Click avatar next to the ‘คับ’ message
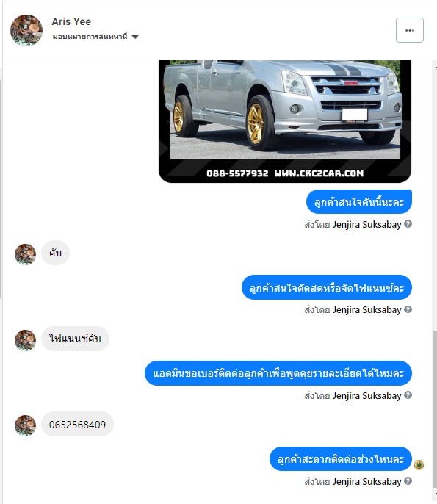Viewport: 437px width, 504px height. pos(26,254)
